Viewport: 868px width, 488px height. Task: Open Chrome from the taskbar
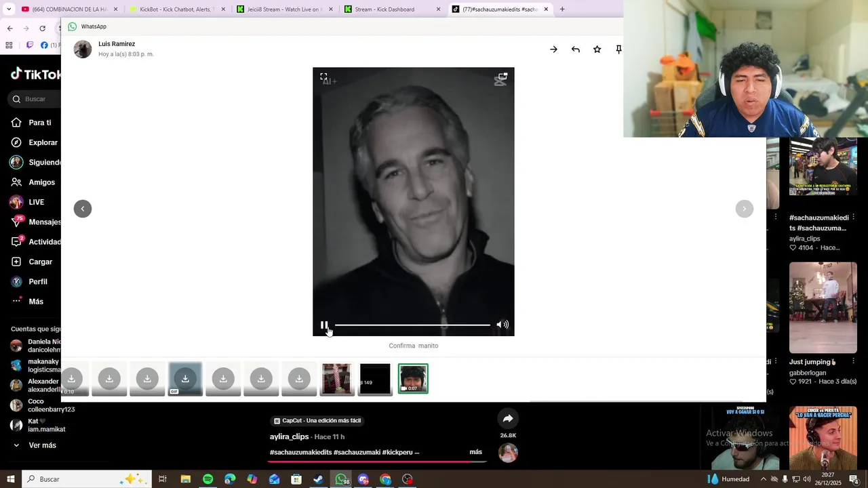tap(385, 479)
